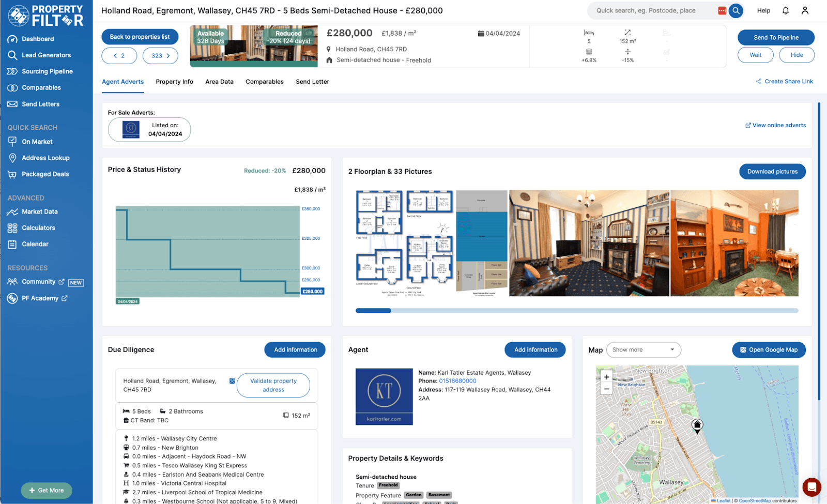Click the property marker on the map
The image size is (827, 504).
[697, 426]
